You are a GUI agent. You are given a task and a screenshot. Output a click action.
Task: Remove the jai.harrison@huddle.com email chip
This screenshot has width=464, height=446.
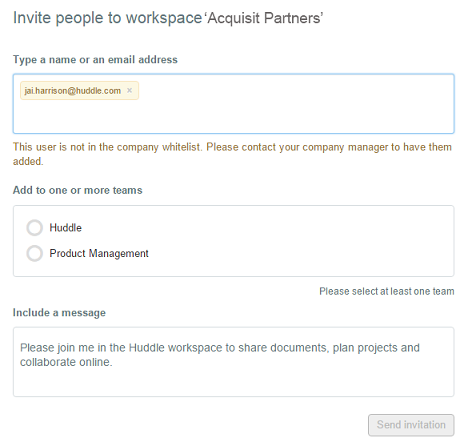tap(129, 90)
